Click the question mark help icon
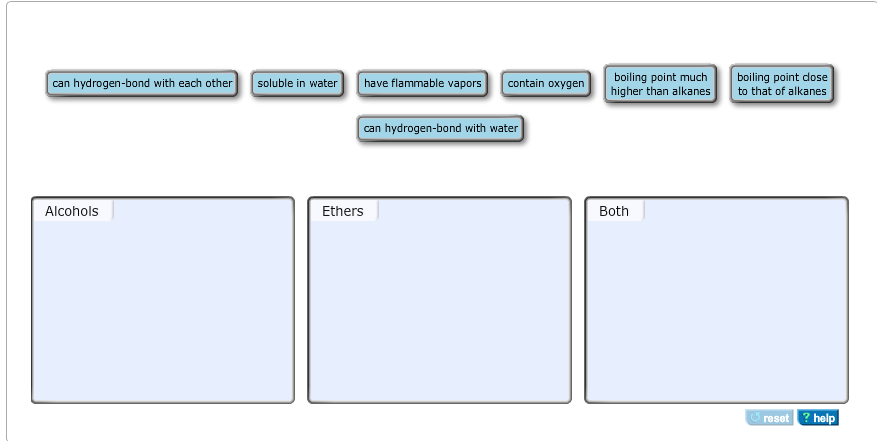The width and height of the screenshot is (877, 441). (x=806, y=418)
